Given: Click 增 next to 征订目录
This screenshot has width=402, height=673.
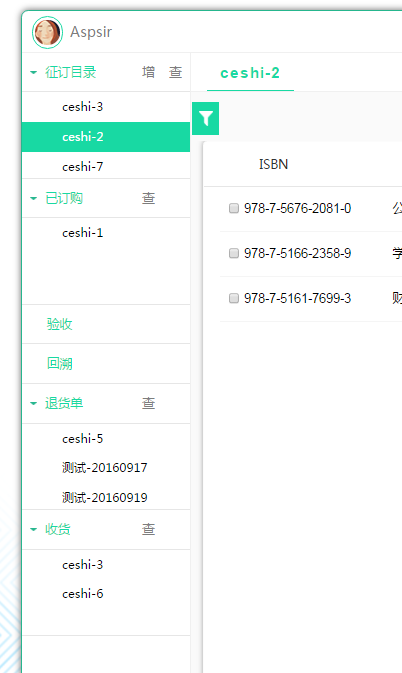Looking at the screenshot, I should pos(148,72).
